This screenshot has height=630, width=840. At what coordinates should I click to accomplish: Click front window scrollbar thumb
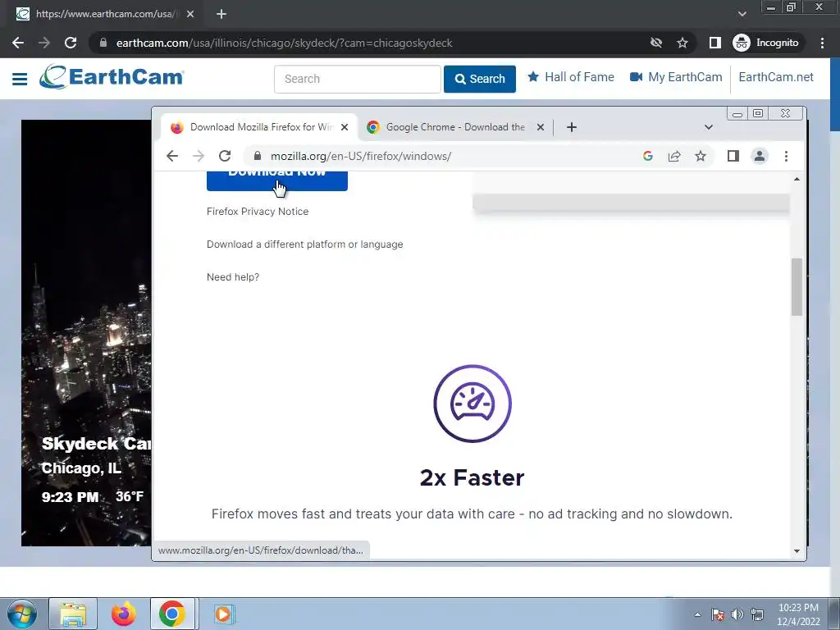click(797, 286)
